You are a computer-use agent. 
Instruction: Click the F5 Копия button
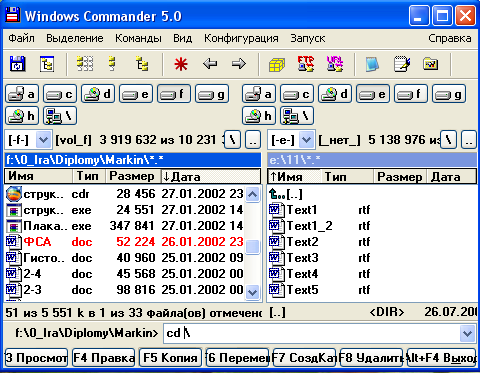(170, 358)
